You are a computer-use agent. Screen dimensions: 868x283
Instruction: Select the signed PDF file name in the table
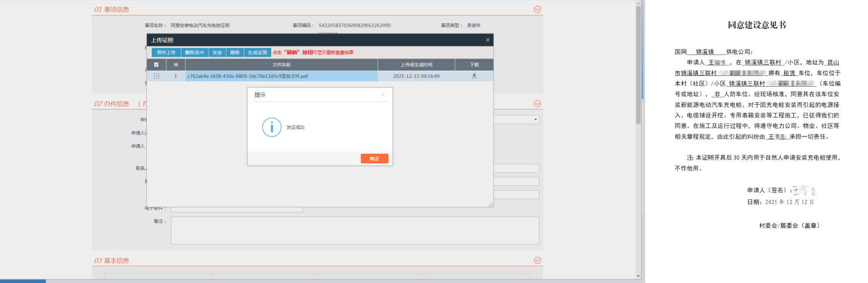[x=256, y=76]
